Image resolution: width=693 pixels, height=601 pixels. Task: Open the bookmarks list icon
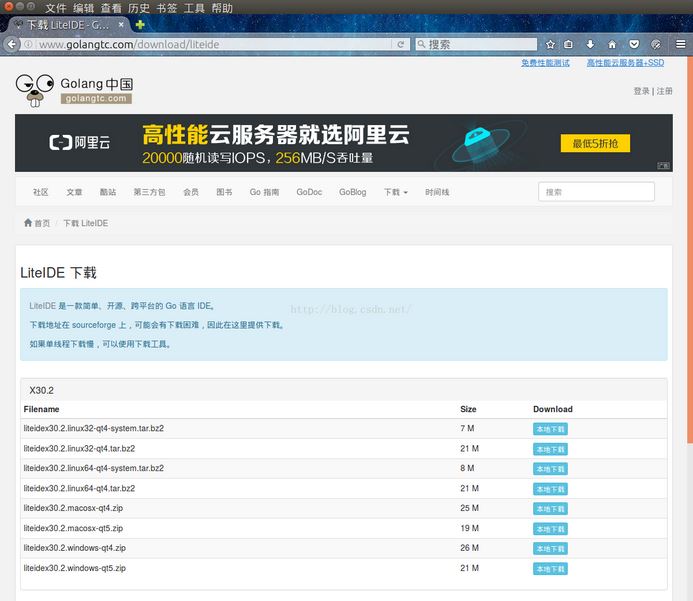[568, 44]
